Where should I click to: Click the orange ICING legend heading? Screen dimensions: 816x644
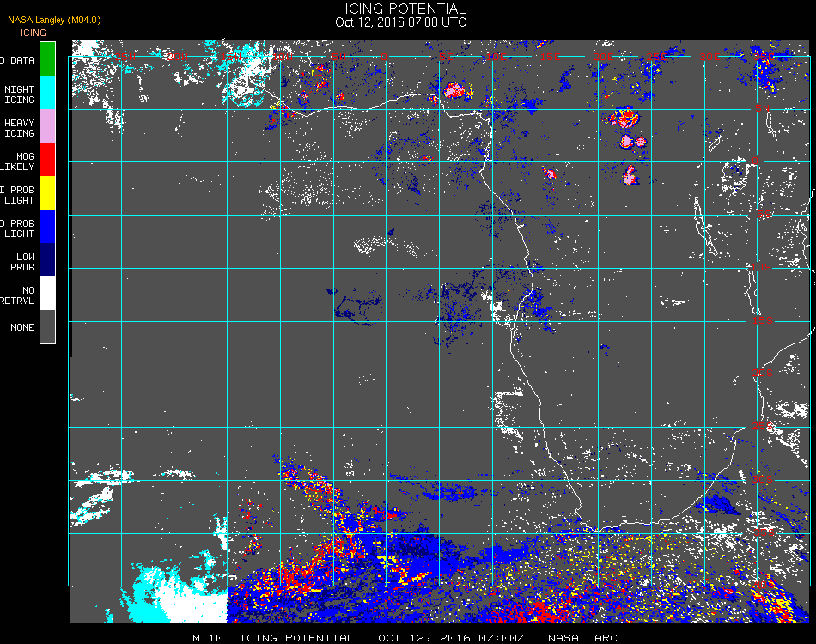coord(33,33)
